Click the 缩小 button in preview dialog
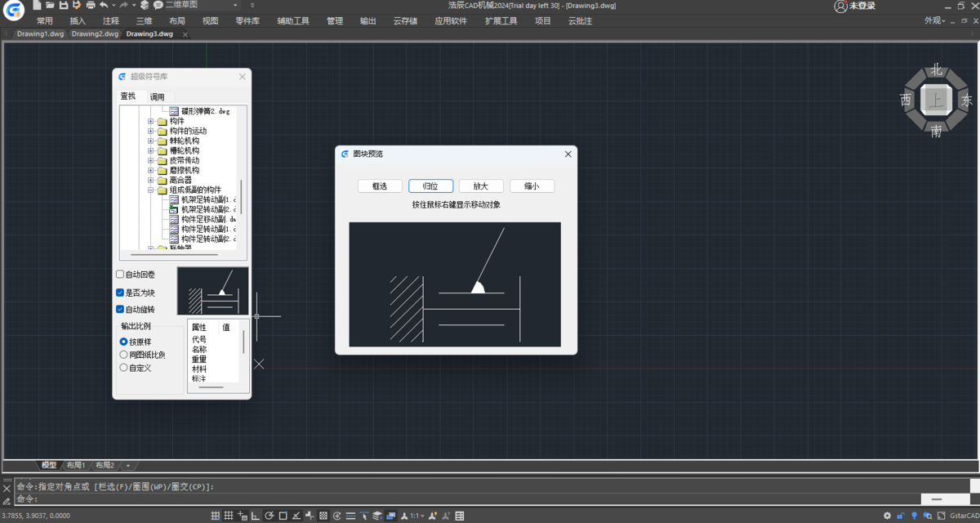The height and width of the screenshot is (523, 980). click(x=532, y=186)
